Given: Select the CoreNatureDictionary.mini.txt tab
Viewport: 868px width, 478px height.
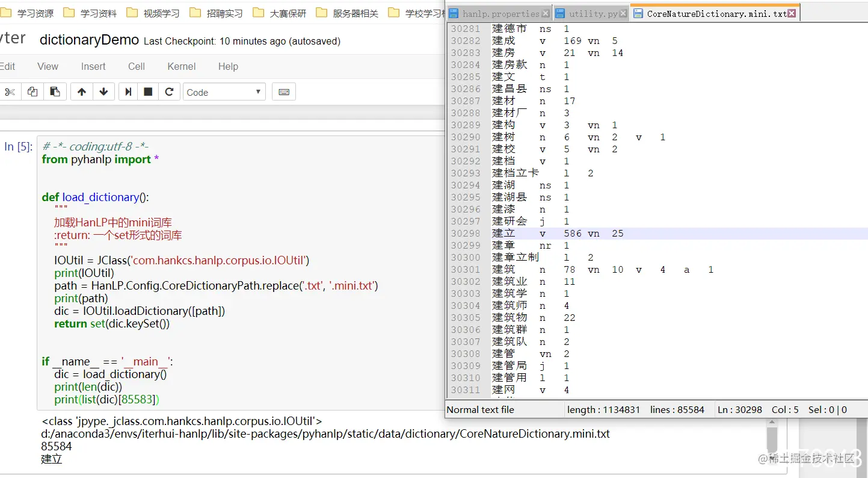Looking at the screenshot, I should coord(716,13).
